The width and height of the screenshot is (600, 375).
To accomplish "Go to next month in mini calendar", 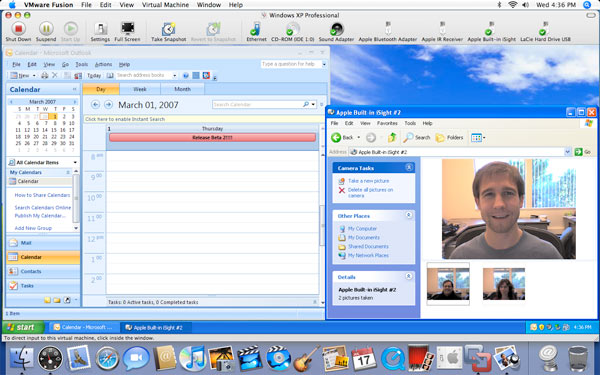I will [75, 102].
